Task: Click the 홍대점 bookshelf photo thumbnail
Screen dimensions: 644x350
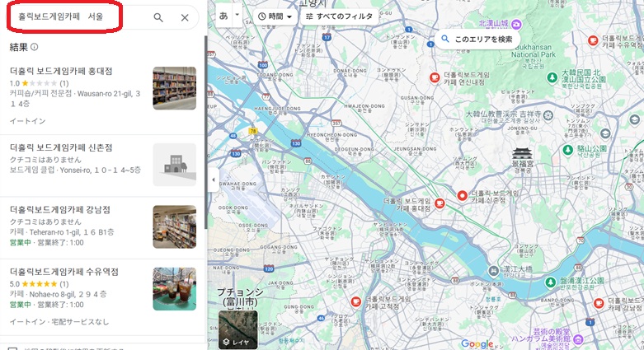Action: pos(175,88)
